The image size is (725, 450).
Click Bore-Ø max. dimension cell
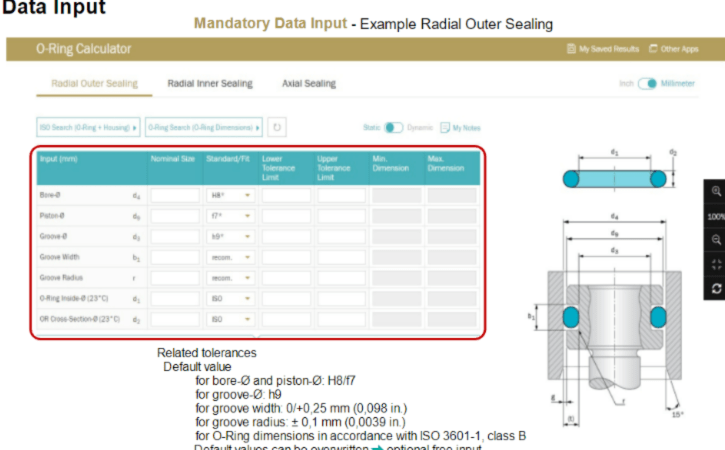(x=452, y=195)
